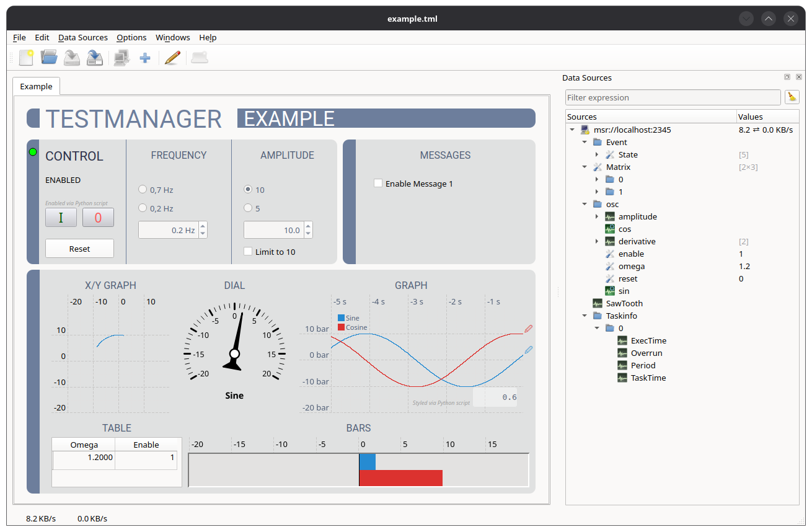
Task: Click the blue pencil marker on the graph
Action: pos(529,350)
